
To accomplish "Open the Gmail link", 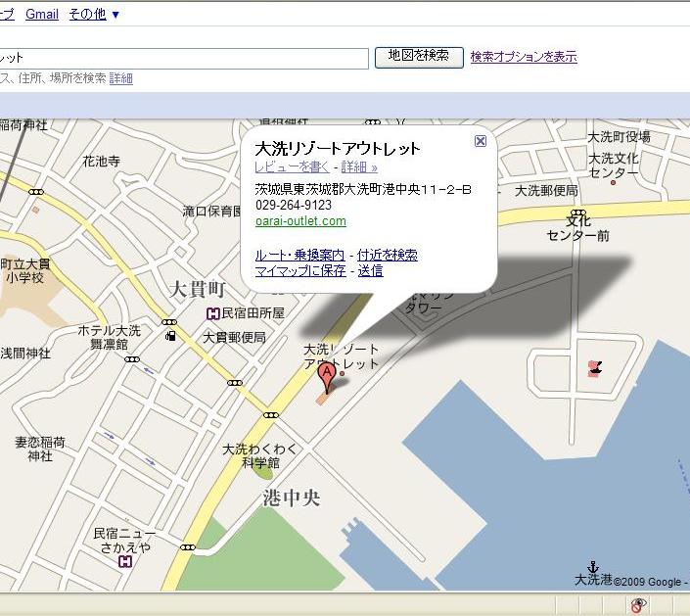I will 42,14.
